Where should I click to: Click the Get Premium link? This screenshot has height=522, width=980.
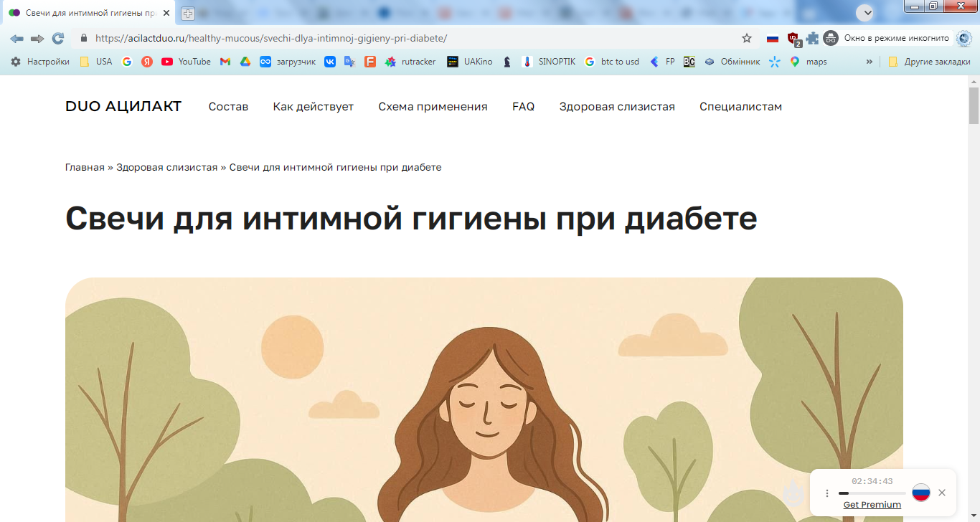pos(872,505)
